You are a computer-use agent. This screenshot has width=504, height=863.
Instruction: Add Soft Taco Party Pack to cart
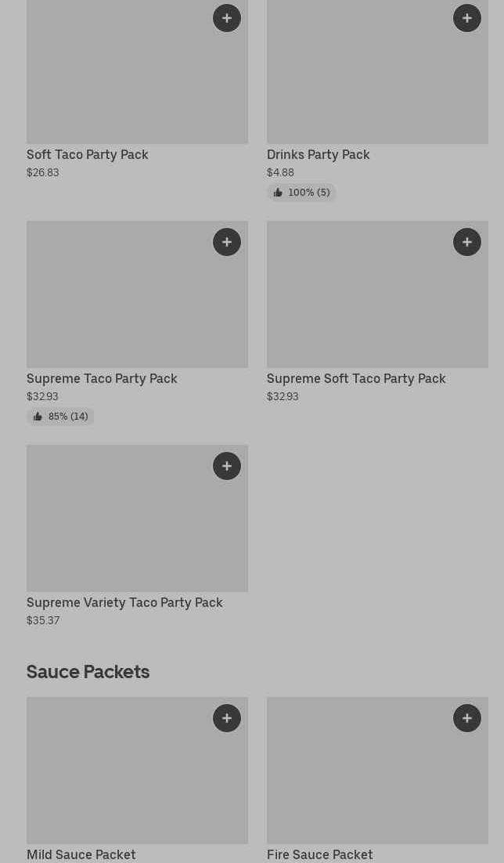(x=227, y=18)
